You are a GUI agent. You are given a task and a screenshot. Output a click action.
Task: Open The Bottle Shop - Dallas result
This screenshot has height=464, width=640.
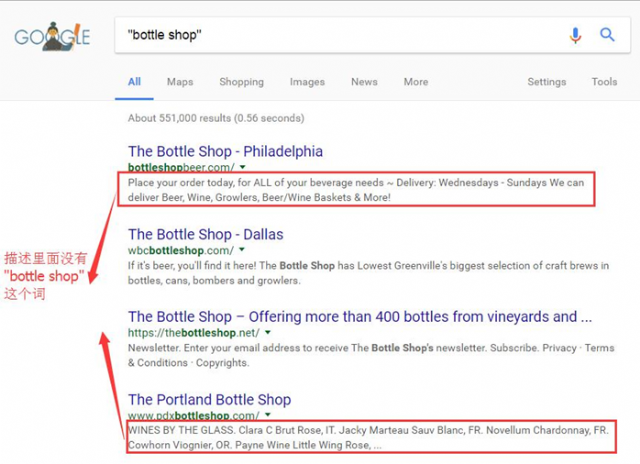tap(206, 234)
